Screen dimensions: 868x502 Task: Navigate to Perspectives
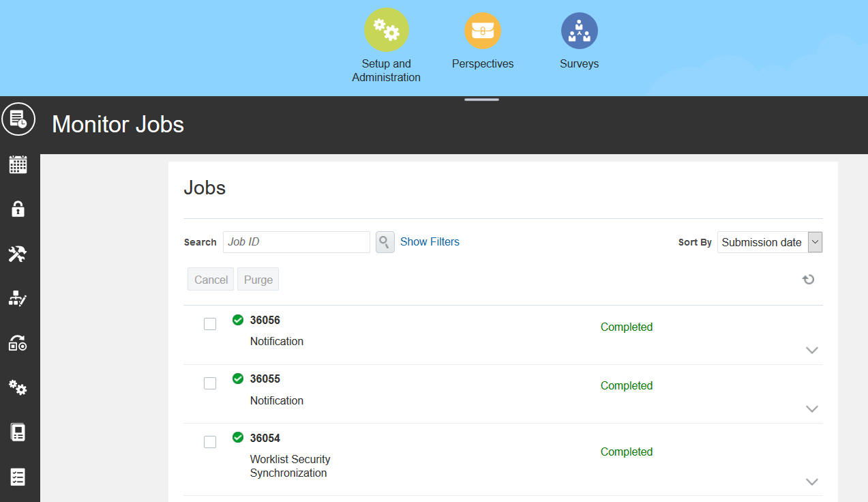pyautogui.click(x=483, y=30)
